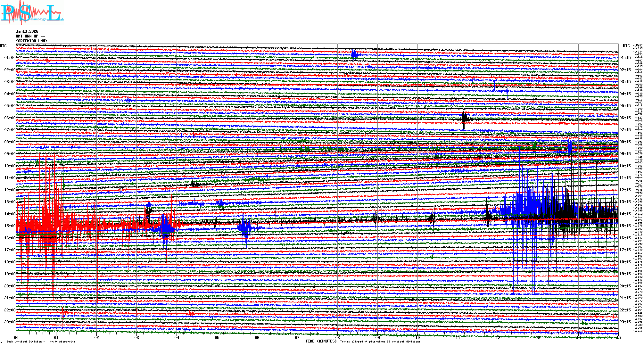Viewport: 644px width, 346px height.
Task: Click the 23:00 hour label on left
Action: (x=10, y=322)
